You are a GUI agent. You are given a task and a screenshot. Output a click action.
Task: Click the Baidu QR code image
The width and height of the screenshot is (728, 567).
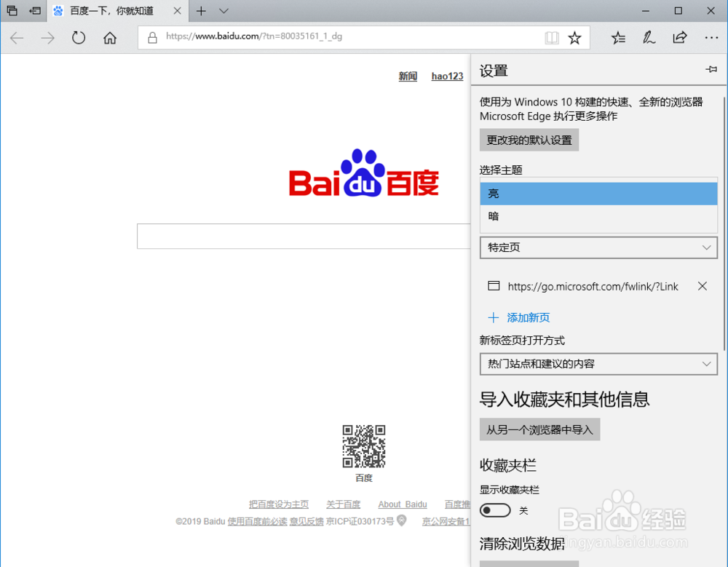click(364, 445)
